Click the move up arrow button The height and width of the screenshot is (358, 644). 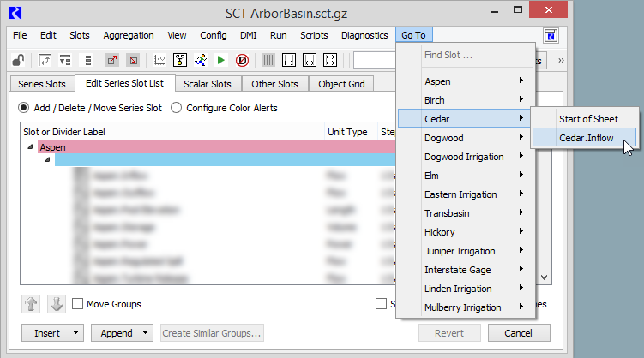coord(31,304)
